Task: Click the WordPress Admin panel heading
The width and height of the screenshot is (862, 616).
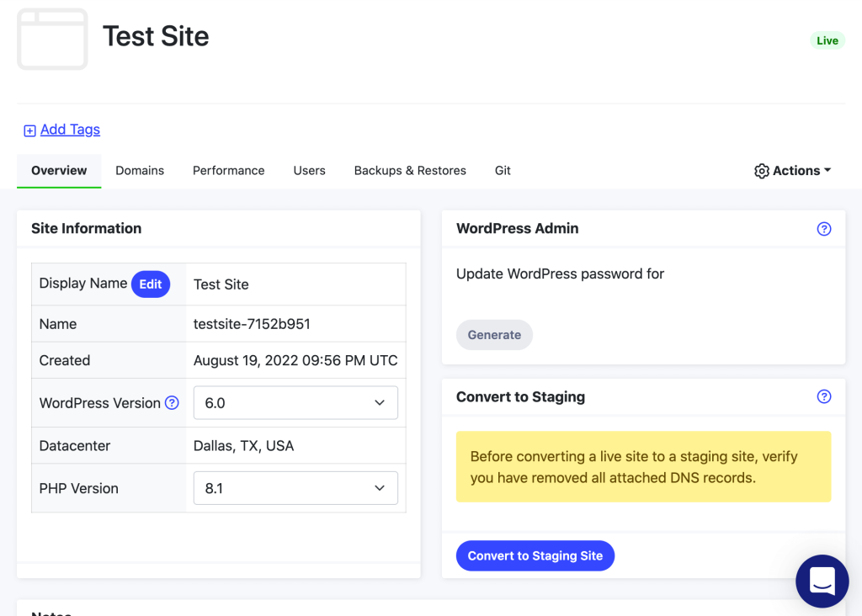Action: [x=518, y=229]
